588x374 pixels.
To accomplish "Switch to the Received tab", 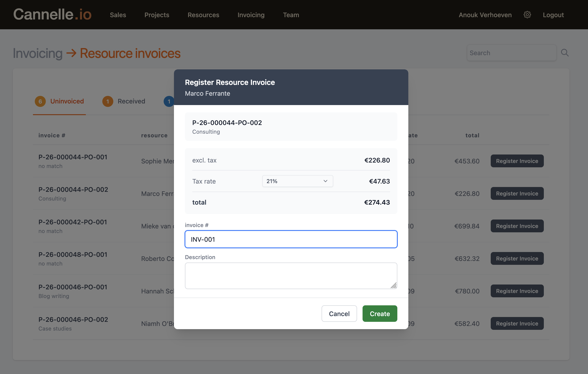I will pyautogui.click(x=124, y=101).
